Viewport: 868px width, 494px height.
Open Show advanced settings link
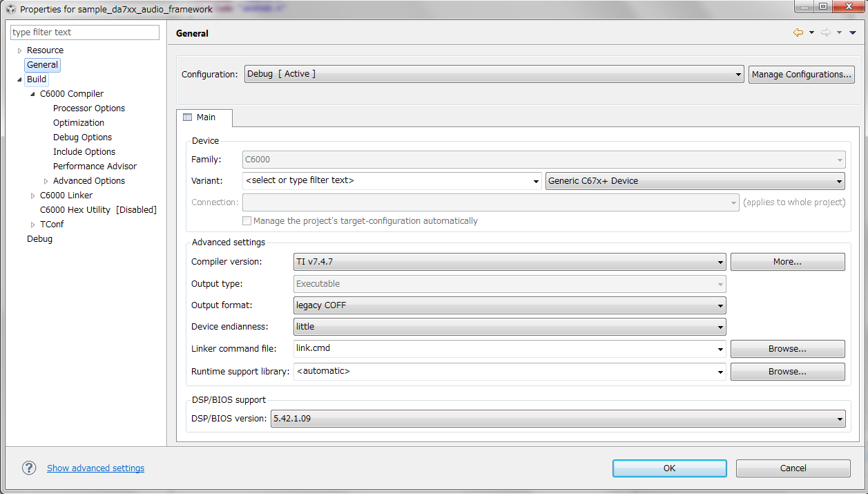coord(95,468)
